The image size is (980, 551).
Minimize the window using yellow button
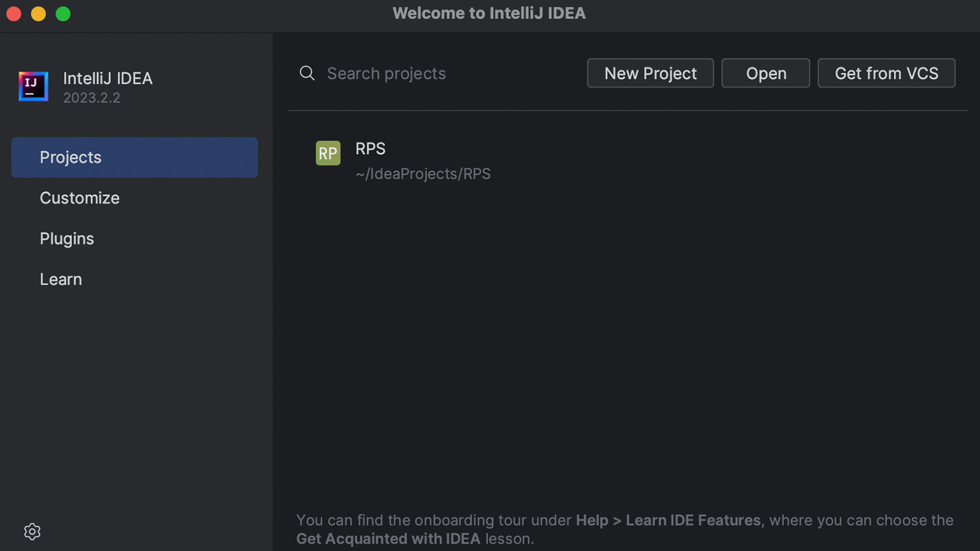(x=38, y=13)
